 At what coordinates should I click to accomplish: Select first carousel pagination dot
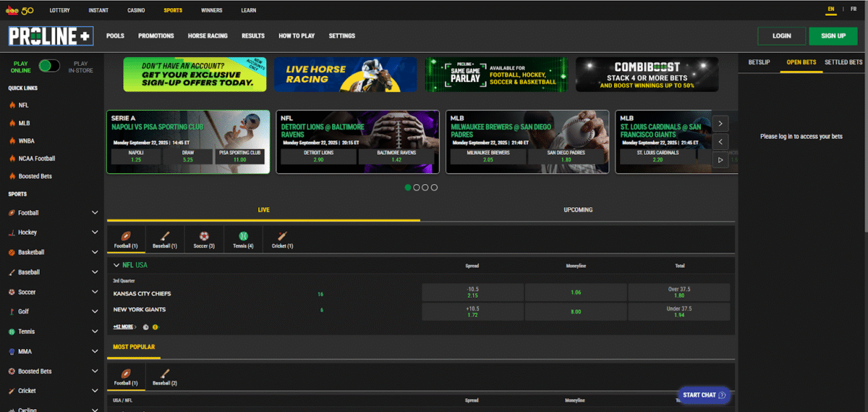(408, 188)
